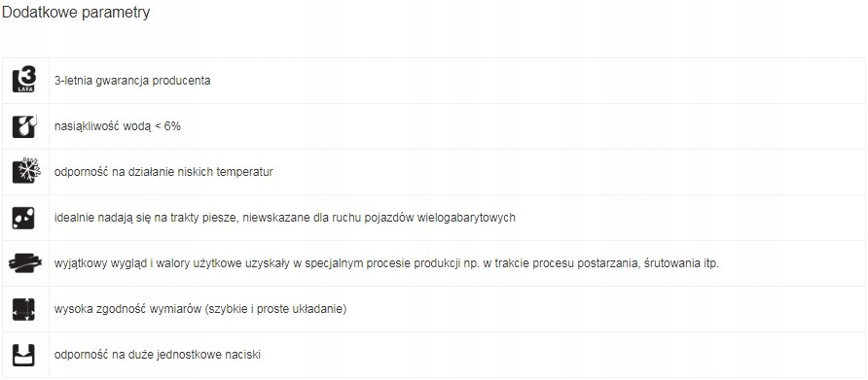Screen dimensions: 868x380
Task: Click the special production process icon
Action: [x=25, y=262]
